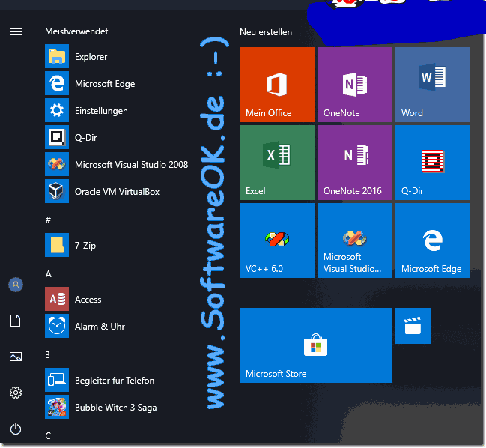Open the Microsoft Edge tile
The image size is (486, 448).
coord(433,240)
